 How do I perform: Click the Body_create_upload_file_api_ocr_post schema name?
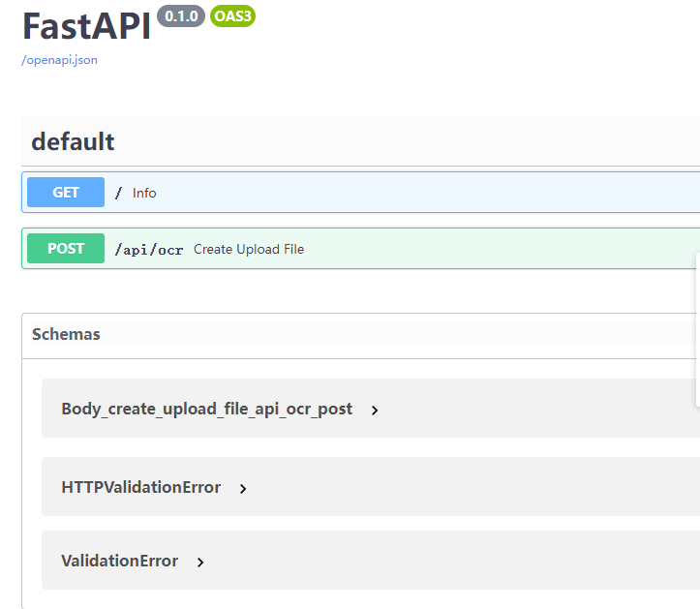[x=206, y=409]
